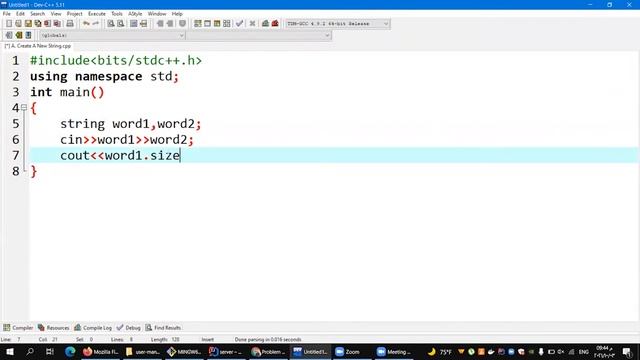Screen dimensions: 640x360
Task: Click the Unindent toolbar icon
Action: coord(170,24)
